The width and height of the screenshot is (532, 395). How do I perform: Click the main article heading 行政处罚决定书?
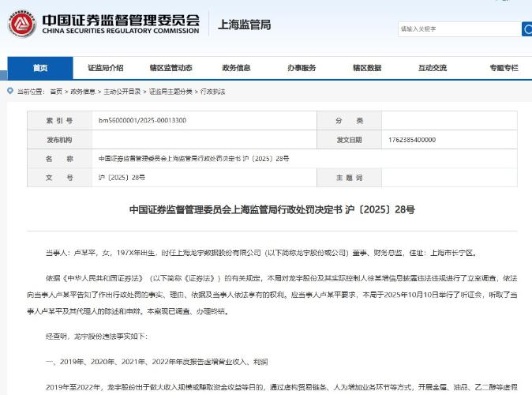pos(272,209)
